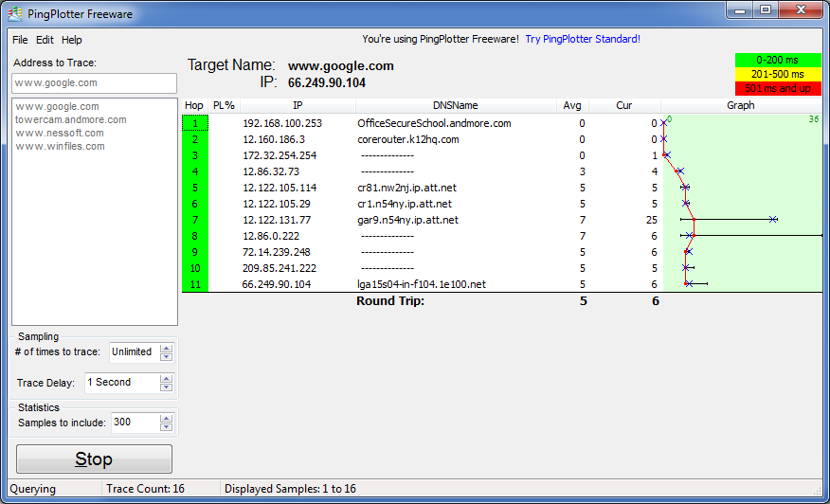Decrease the Trace Delay value
This screenshot has width=830, height=504.
167,387
